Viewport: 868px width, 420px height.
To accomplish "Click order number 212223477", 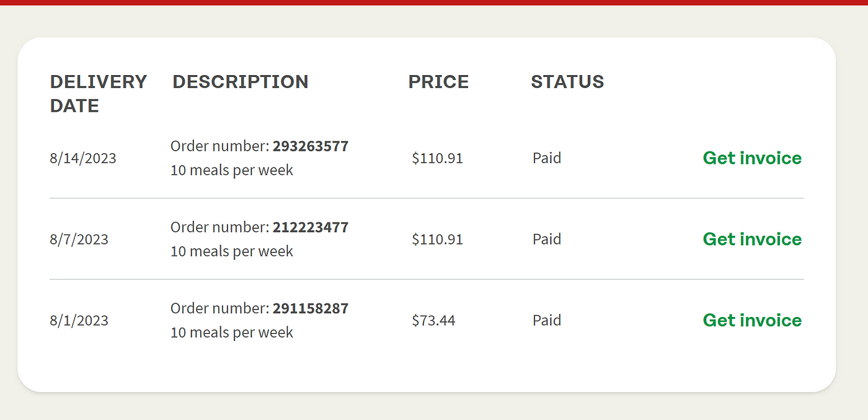I will pos(311,228).
